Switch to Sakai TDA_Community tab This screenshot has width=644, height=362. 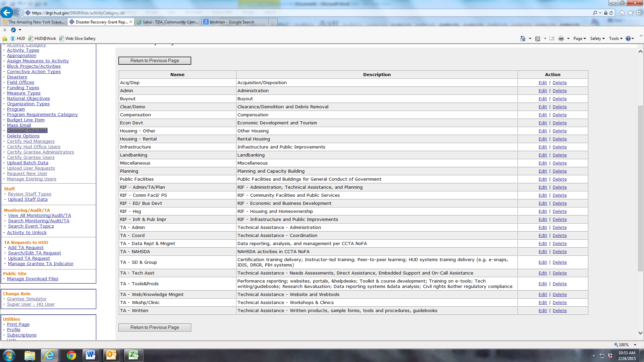pyautogui.click(x=168, y=22)
